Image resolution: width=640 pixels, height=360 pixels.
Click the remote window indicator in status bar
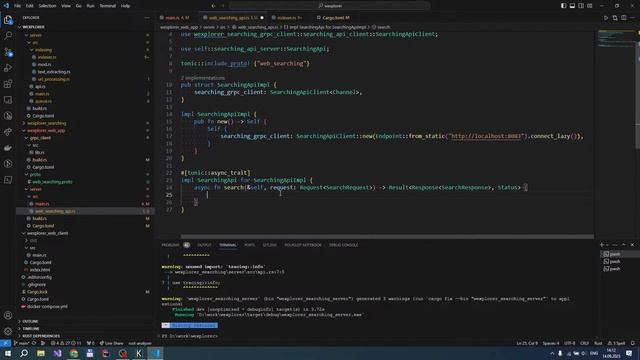5,343
